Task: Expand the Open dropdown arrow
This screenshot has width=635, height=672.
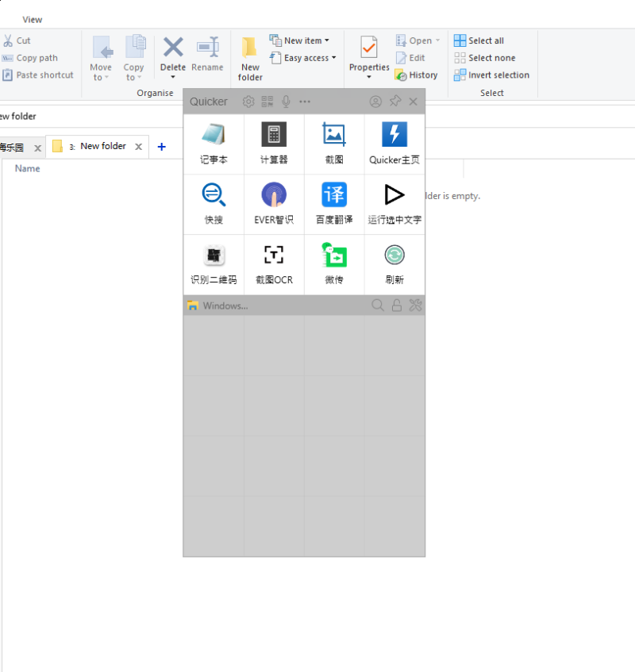Action: tap(438, 40)
